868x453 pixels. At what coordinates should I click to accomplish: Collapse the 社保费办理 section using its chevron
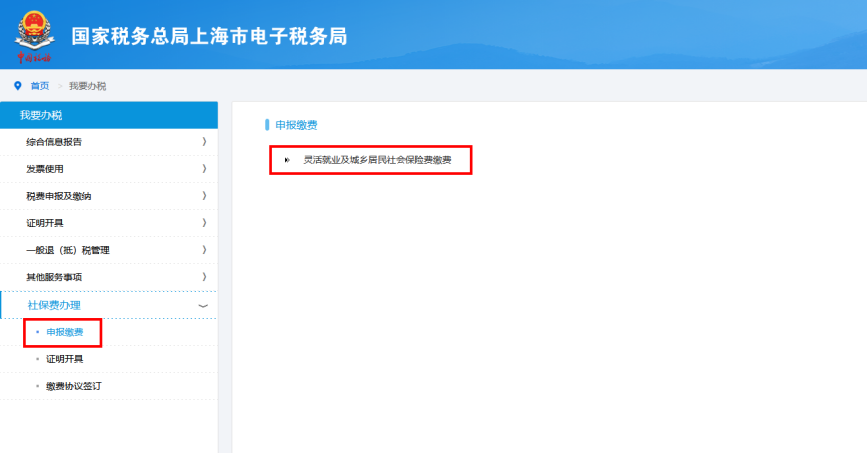click(204, 305)
